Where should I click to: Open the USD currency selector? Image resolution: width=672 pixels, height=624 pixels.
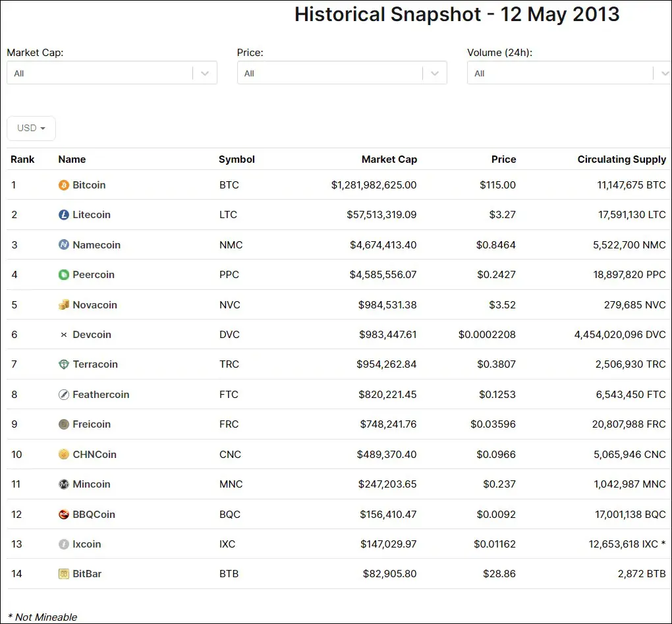click(31, 128)
